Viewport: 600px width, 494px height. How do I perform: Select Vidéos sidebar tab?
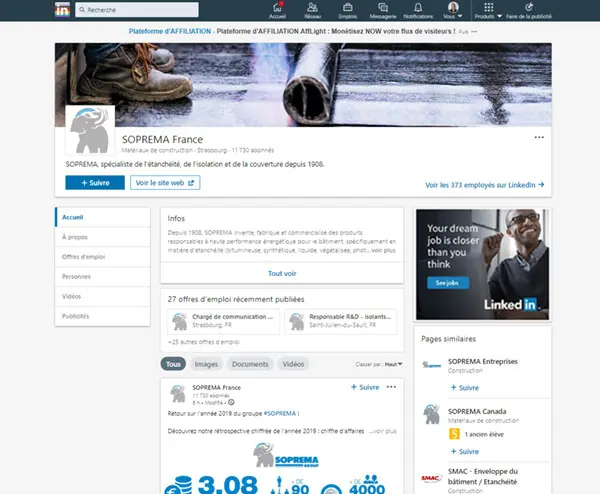coord(103,297)
